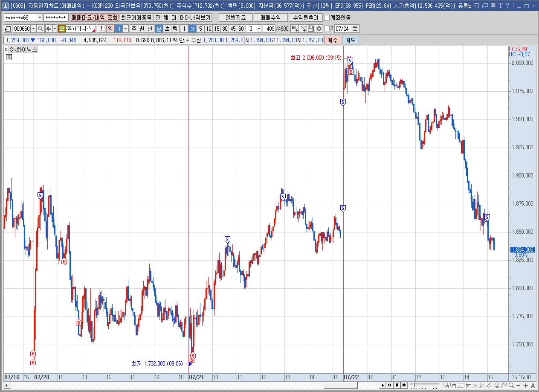The height and width of the screenshot is (392, 539).
Task: Click the plus zoom-in icon at bottom
Action: click(x=525, y=386)
